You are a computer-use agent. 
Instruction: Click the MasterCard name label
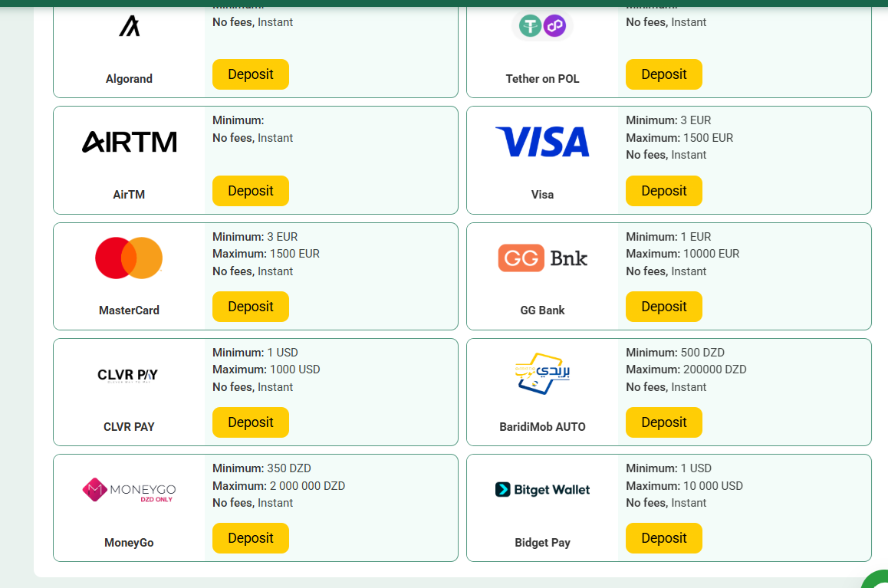pos(129,310)
